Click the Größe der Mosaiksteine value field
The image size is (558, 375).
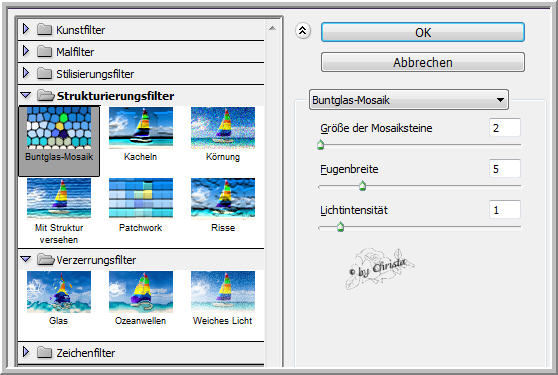[x=505, y=127]
